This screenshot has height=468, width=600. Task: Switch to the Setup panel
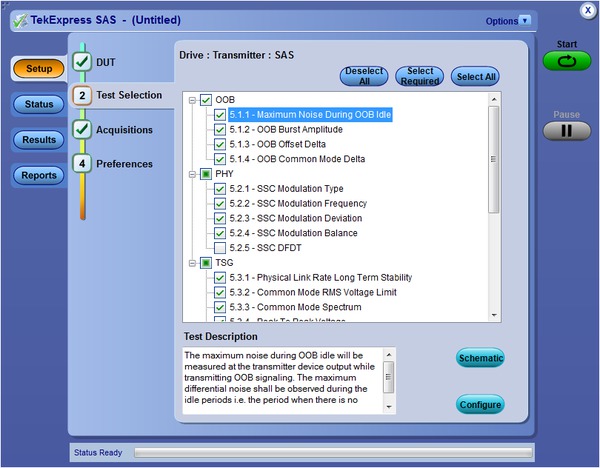coord(39,68)
